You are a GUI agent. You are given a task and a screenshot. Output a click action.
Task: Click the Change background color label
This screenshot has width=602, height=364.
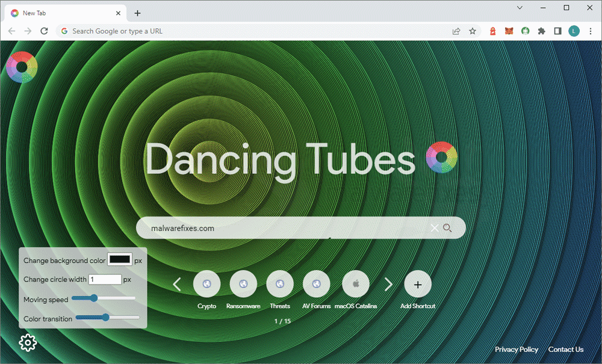pyautogui.click(x=64, y=261)
